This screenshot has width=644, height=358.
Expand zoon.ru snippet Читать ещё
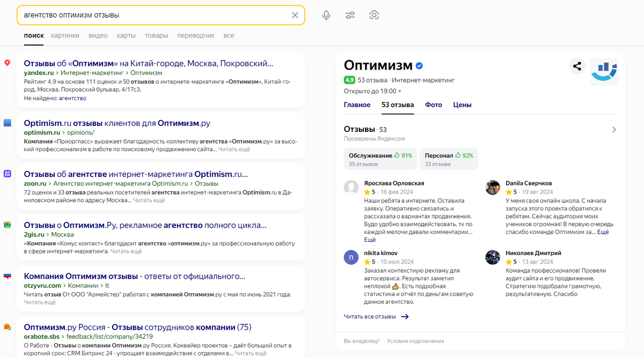(149, 200)
